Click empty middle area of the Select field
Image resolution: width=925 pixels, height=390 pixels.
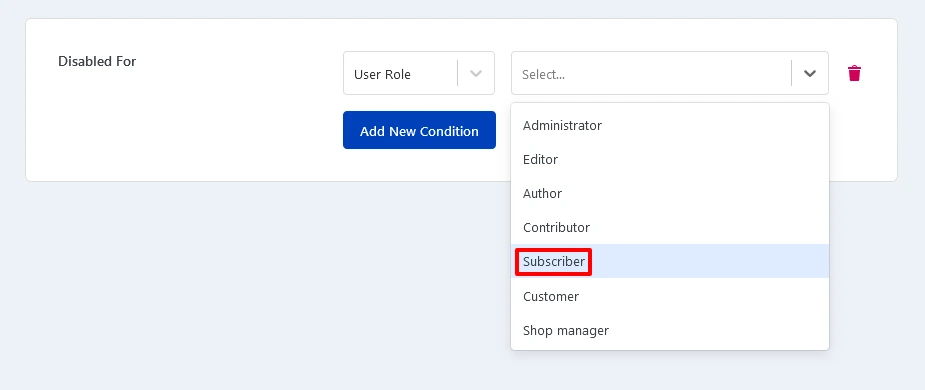point(678,73)
